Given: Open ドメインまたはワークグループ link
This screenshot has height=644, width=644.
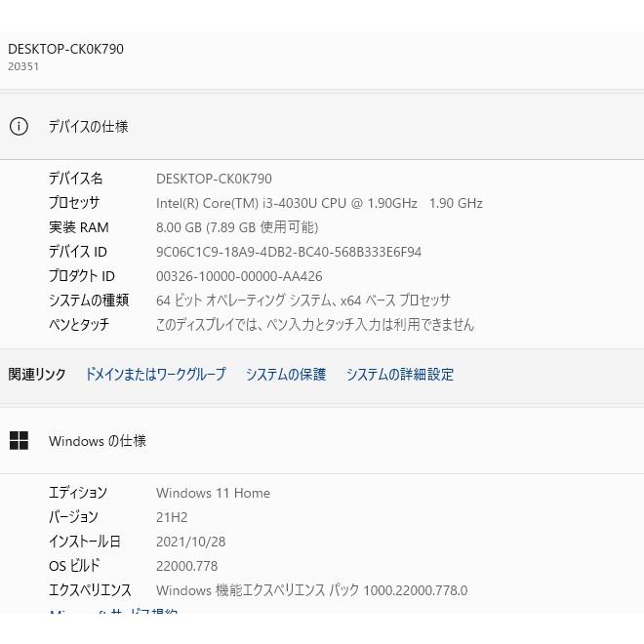Looking at the screenshot, I should (155, 374).
